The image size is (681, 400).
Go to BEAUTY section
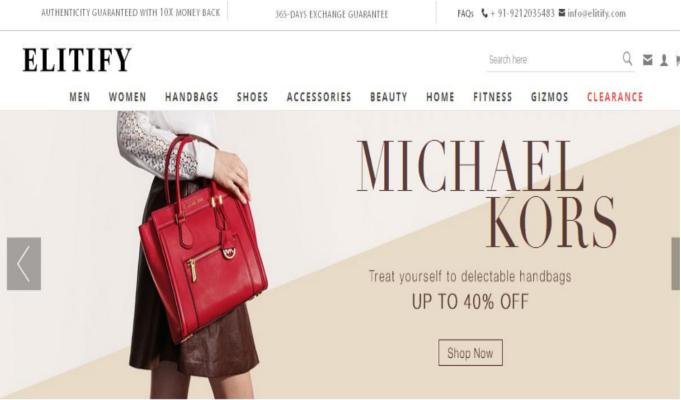[389, 97]
